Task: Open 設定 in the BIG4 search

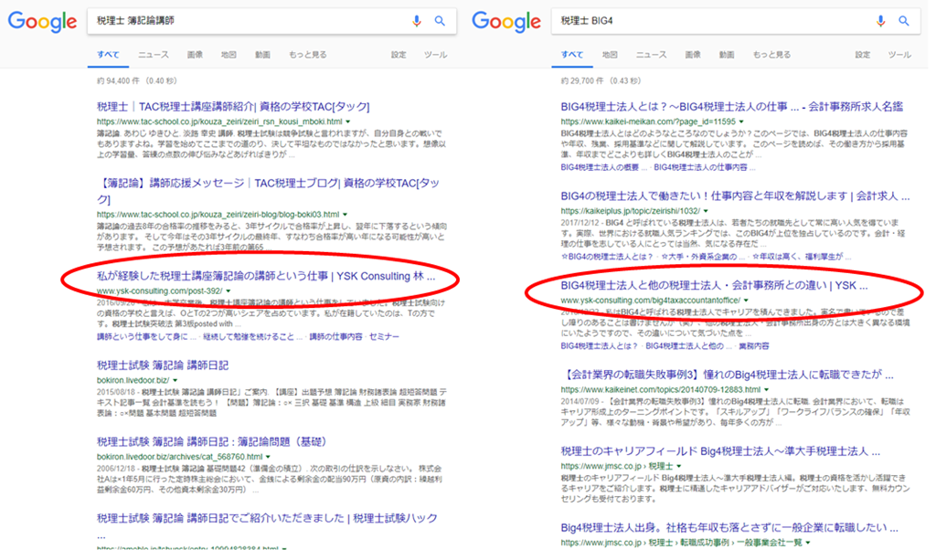Action: [x=863, y=55]
